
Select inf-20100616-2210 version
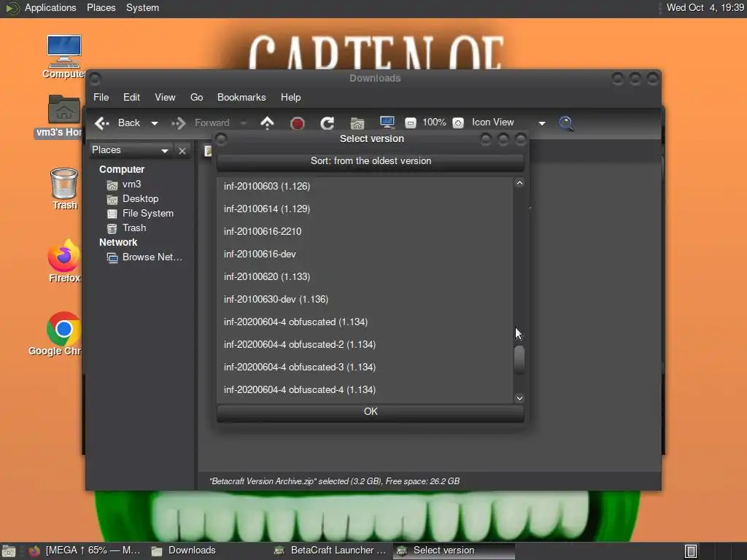coord(365,231)
